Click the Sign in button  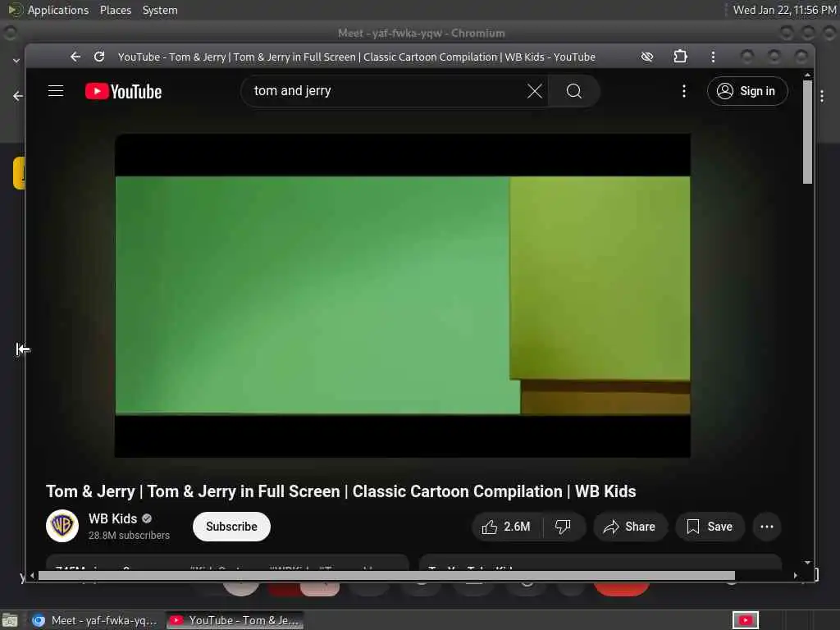pos(747,91)
